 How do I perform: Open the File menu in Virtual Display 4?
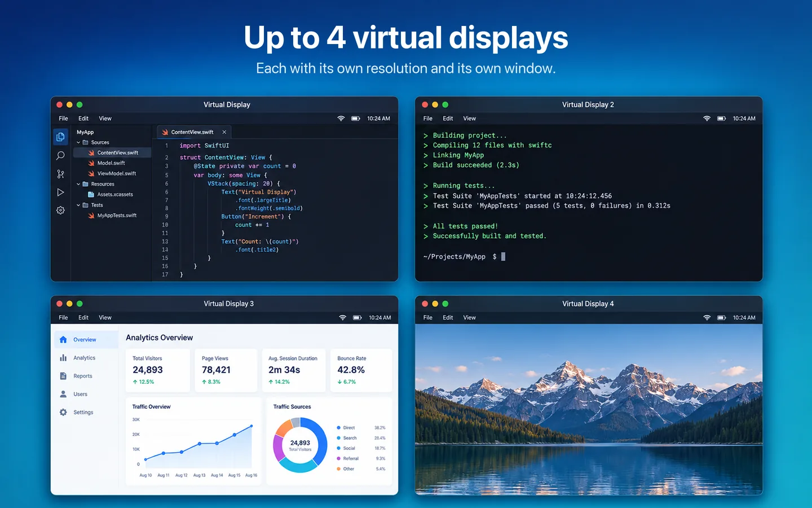tap(428, 318)
